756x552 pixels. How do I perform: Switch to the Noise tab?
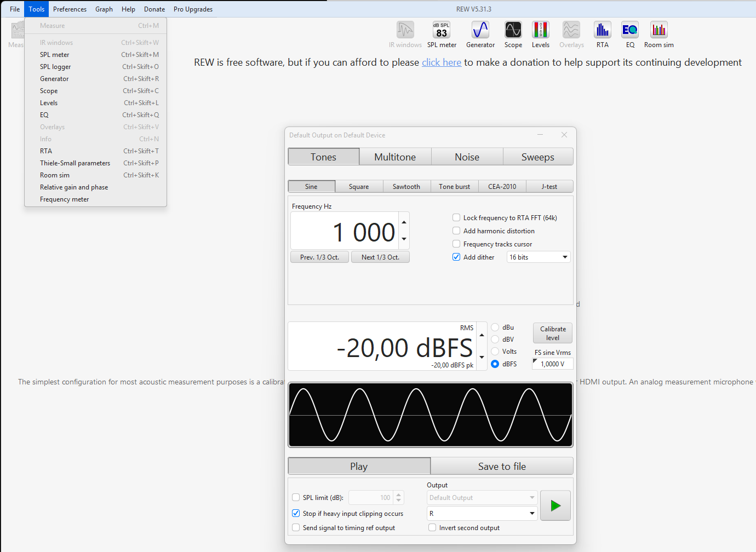(x=467, y=157)
